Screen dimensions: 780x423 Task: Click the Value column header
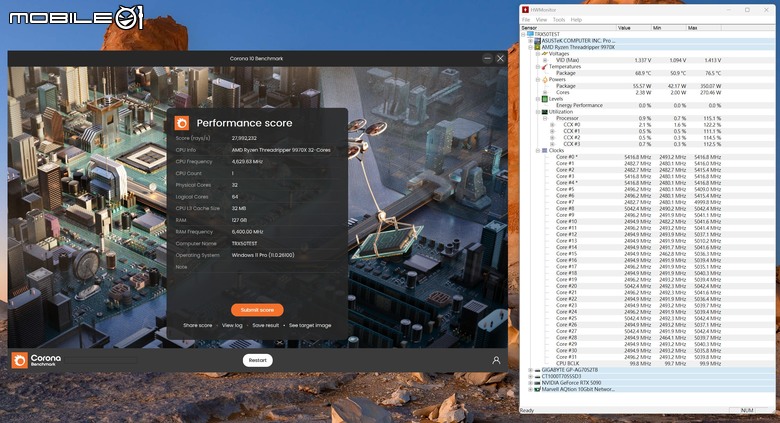click(633, 28)
